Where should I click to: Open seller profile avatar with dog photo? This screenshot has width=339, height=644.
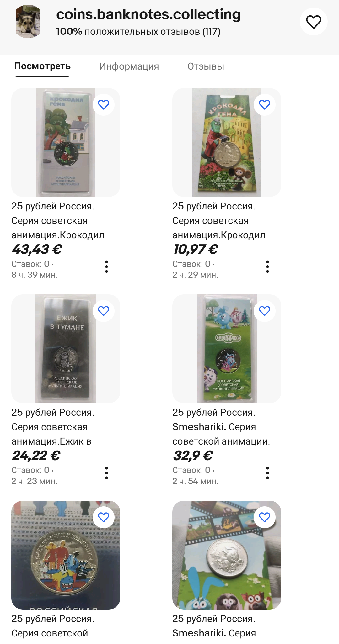point(28,22)
